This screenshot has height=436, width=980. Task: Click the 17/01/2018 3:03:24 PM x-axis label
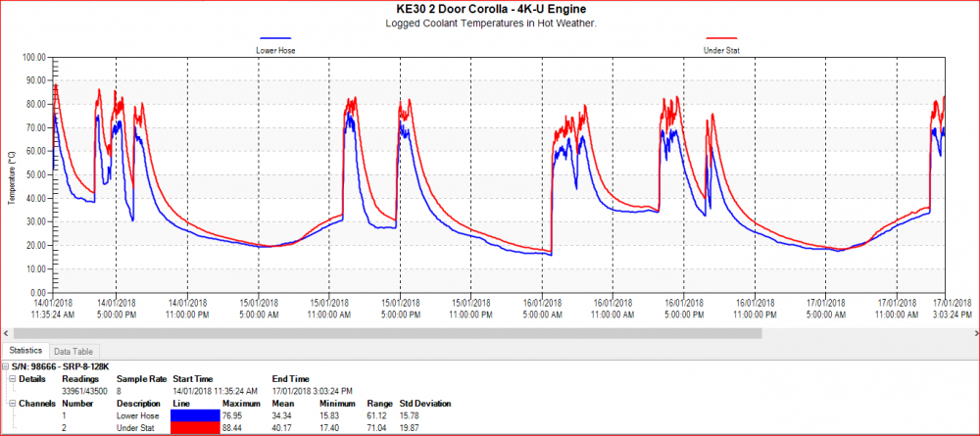pyautogui.click(x=953, y=311)
